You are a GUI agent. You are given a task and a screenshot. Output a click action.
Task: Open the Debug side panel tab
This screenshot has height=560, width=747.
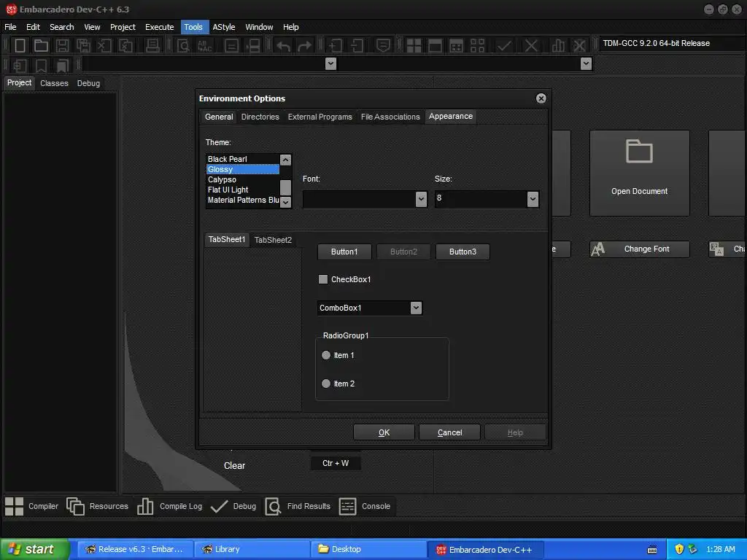tap(88, 83)
